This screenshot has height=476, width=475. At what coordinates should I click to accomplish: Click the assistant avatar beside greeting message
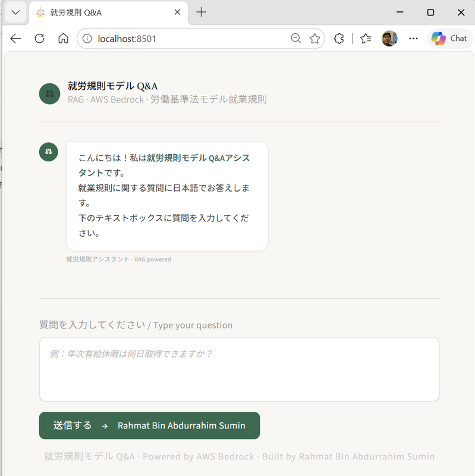click(x=49, y=152)
